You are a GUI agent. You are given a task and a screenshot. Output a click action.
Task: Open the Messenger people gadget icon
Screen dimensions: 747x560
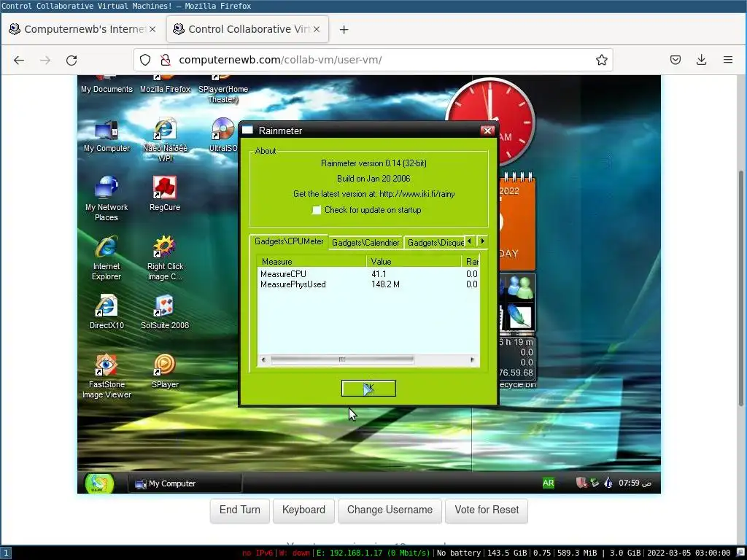(x=520, y=287)
